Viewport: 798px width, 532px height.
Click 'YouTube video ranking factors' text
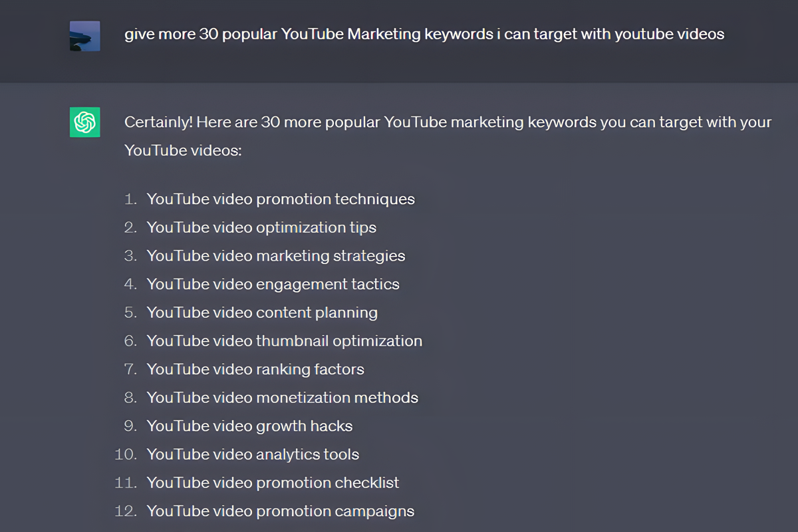(x=255, y=369)
